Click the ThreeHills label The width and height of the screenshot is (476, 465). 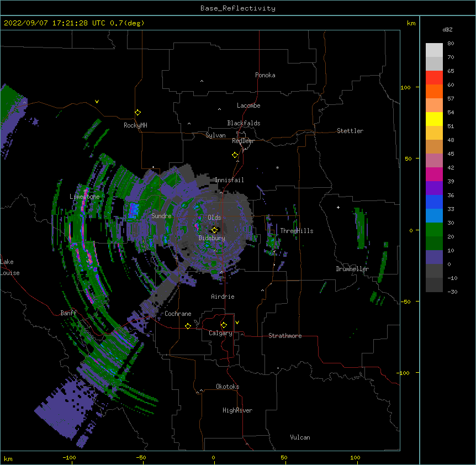297,231
